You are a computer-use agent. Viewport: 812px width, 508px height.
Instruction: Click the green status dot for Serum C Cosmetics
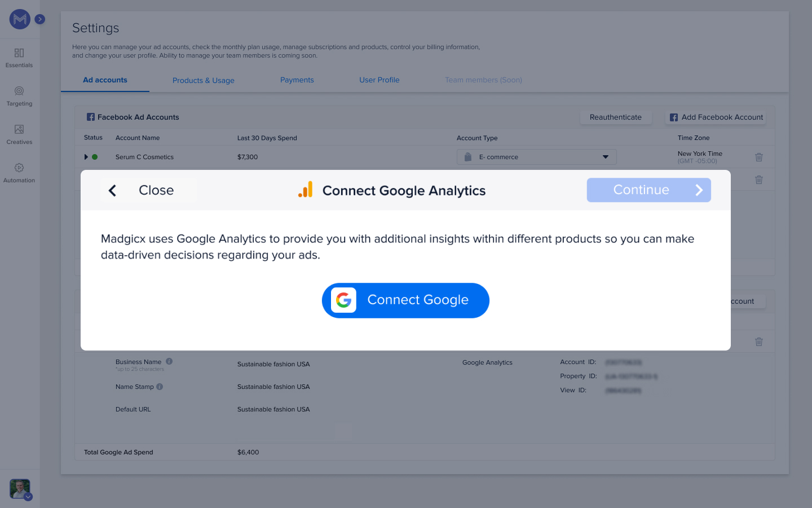pyautogui.click(x=95, y=157)
